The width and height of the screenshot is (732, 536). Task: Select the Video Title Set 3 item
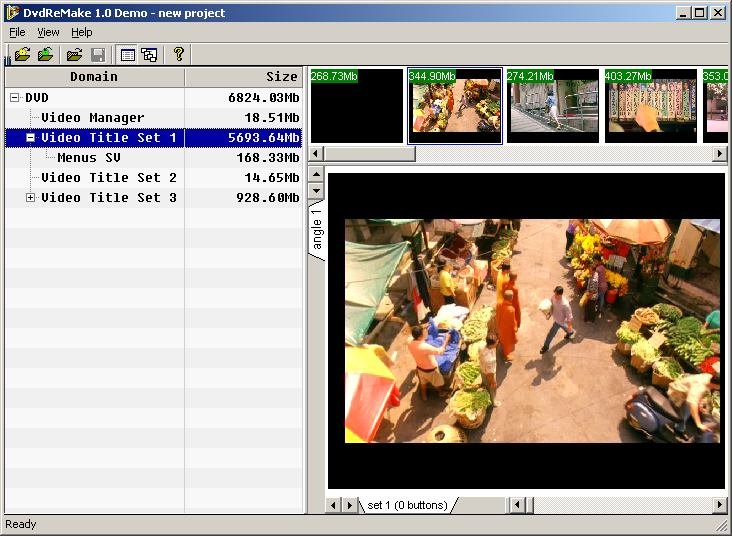[x=109, y=197]
